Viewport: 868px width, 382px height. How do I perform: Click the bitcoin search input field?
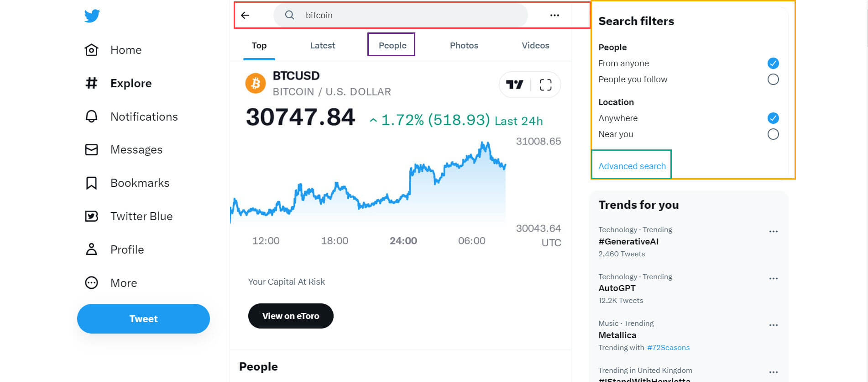click(401, 15)
